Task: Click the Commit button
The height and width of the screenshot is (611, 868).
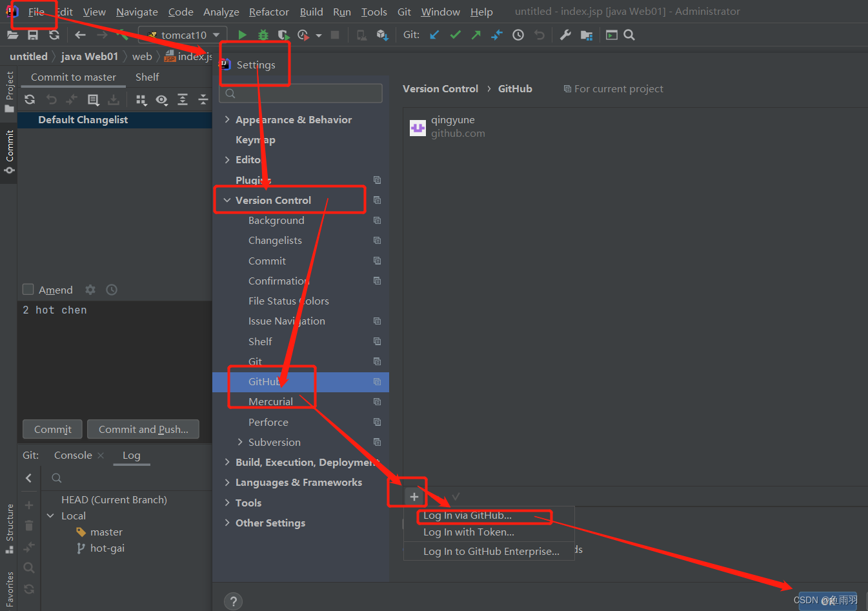Action: tap(53, 429)
